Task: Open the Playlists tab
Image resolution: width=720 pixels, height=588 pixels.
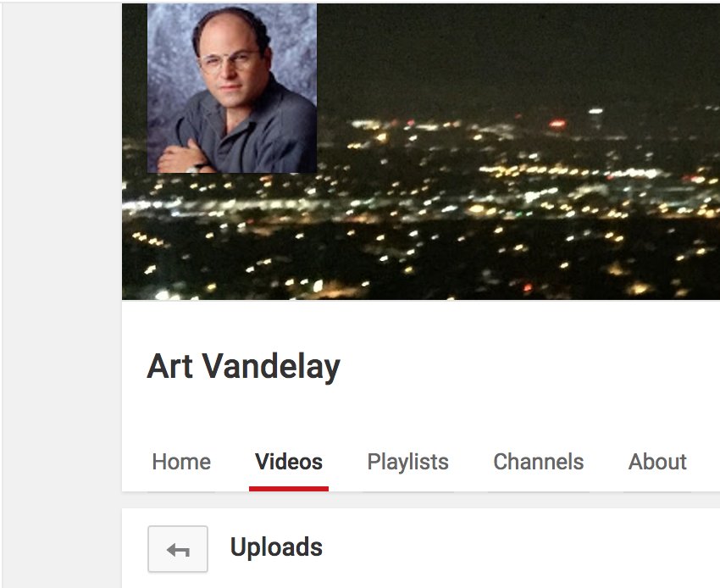Action: pyautogui.click(x=407, y=462)
